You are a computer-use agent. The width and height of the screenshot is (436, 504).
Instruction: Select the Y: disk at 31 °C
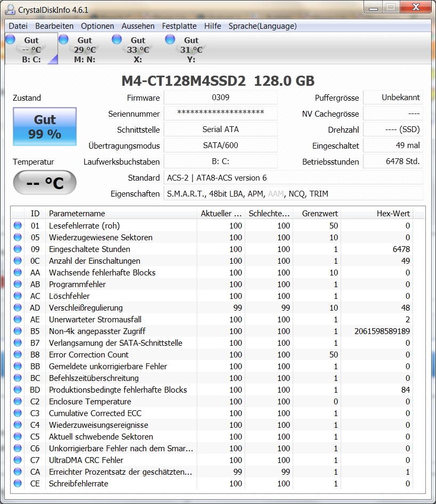(x=191, y=49)
